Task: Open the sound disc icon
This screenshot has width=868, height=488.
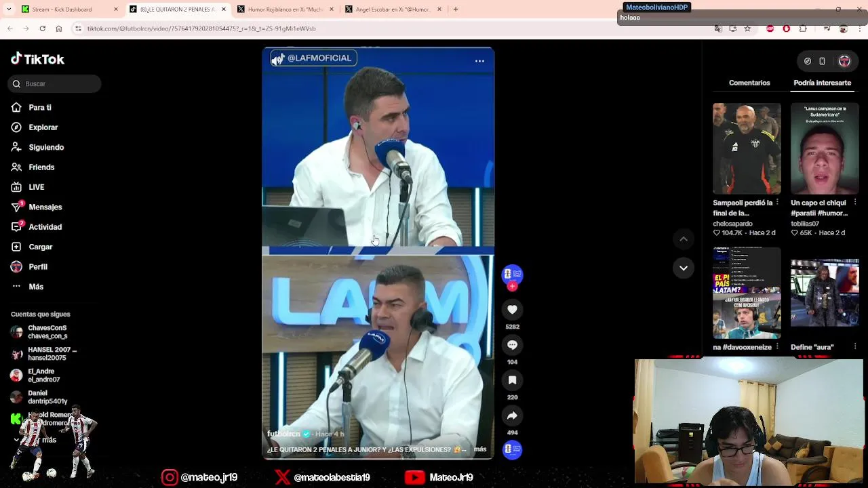Action: (x=512, y=449)
